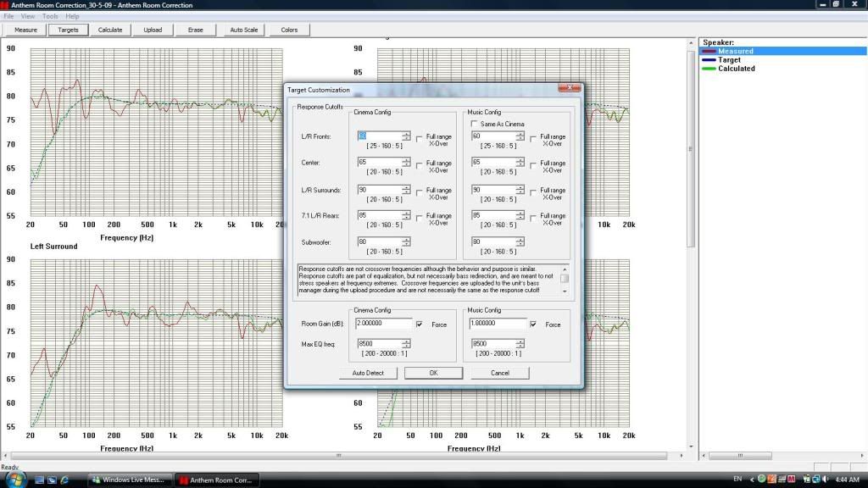Click the Calculate toolbar button
The height and width of the screenshot is (488, 868).
(x=110, y=30)
